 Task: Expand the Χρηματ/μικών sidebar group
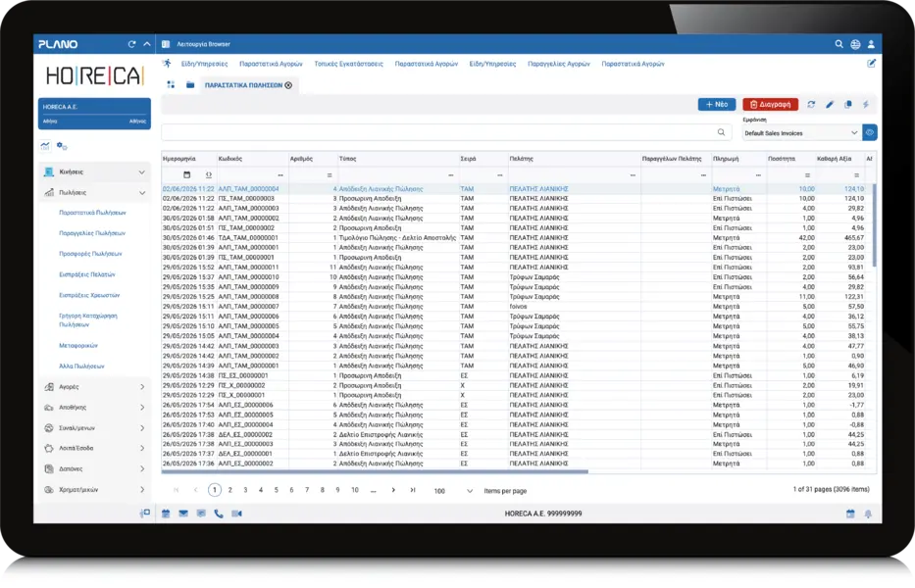click(94, 490)
